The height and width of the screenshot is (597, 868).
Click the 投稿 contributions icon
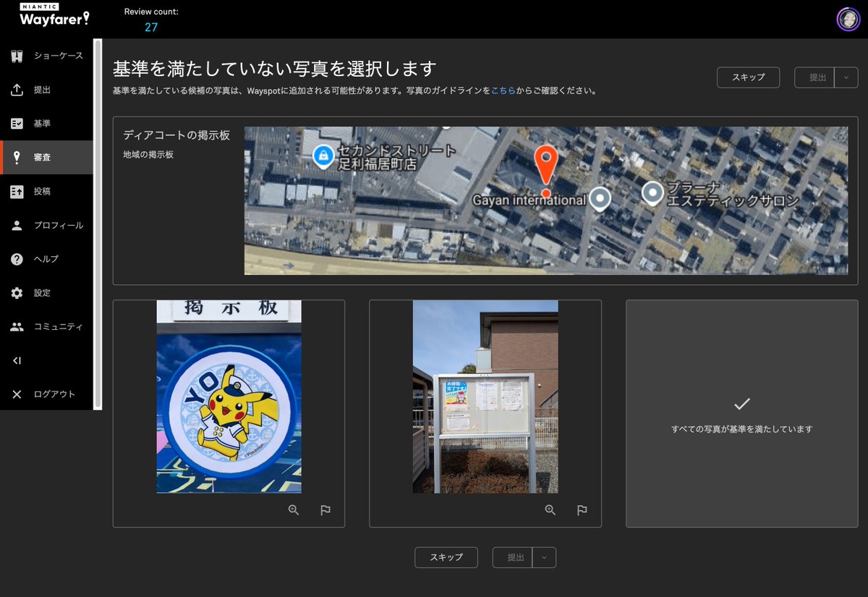tap(17, 191)
